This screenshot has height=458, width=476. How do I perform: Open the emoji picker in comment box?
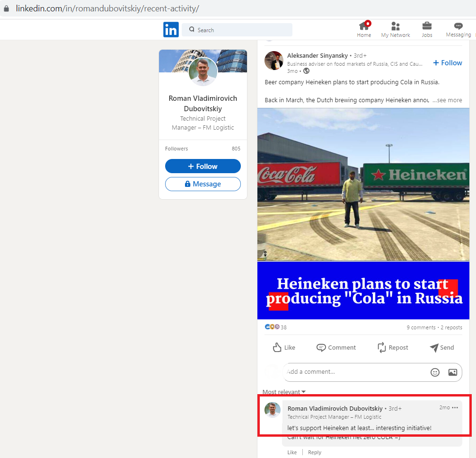[x=435, y=372]
